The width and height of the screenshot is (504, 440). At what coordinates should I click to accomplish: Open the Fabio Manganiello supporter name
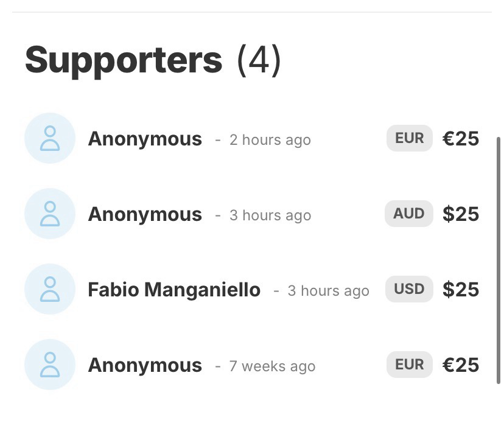tap(174, 290)
